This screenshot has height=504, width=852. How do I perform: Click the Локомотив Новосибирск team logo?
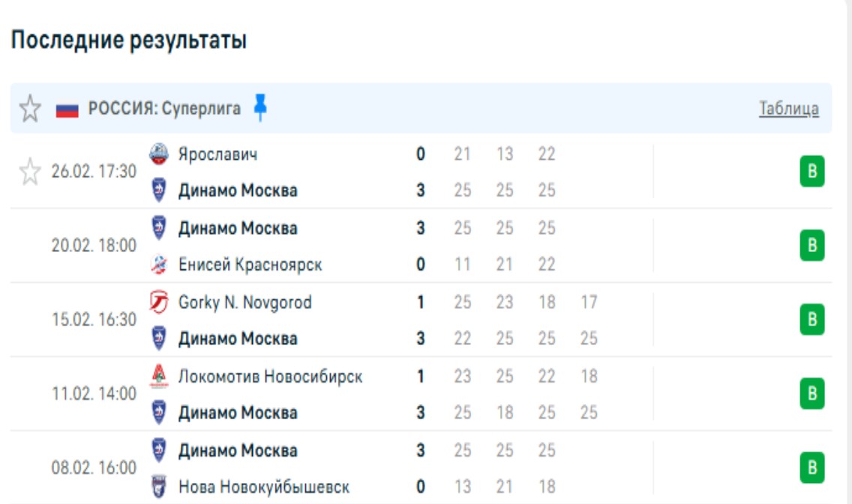click(x=158, y=376)
